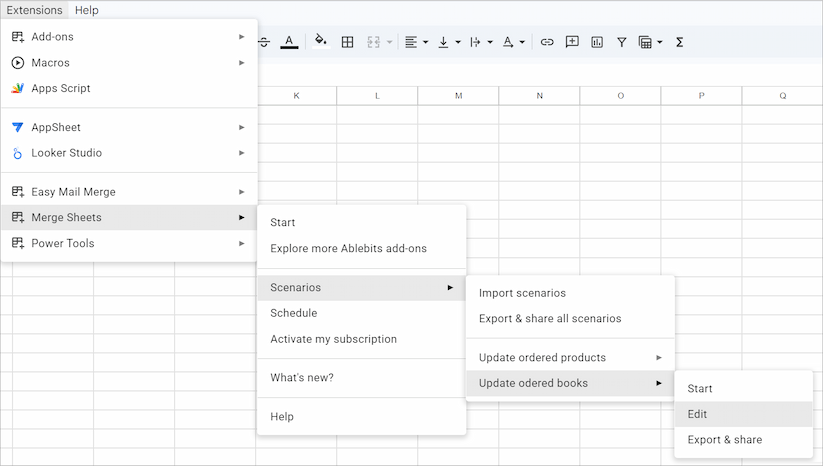Expand the merge cells dropdown arrow
The image size is (823, 466).
click(389, 42)
